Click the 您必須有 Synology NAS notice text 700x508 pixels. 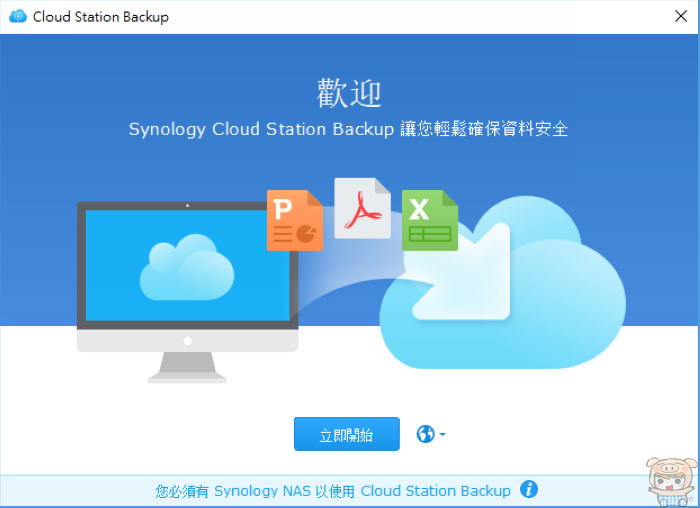click(x=333, y=491)
